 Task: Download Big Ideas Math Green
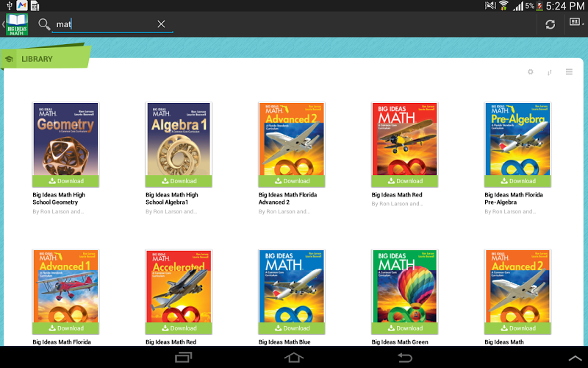pos(405,328)
